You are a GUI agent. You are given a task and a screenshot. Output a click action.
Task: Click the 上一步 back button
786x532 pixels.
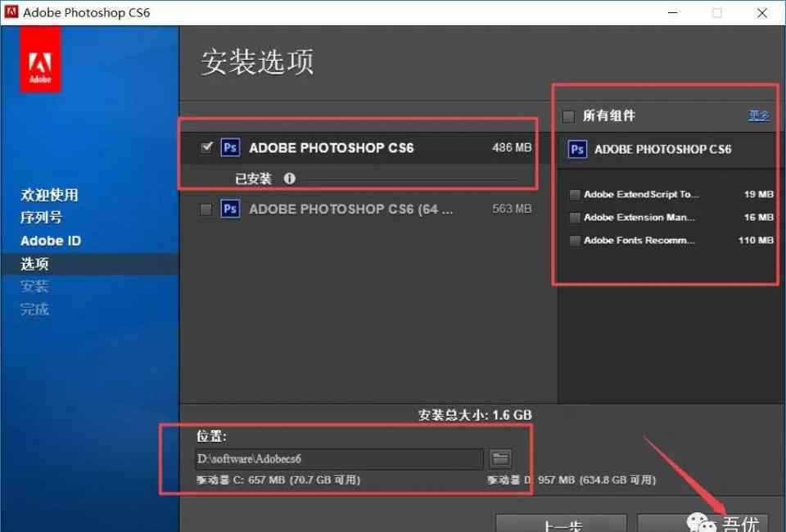coord(561,522)
